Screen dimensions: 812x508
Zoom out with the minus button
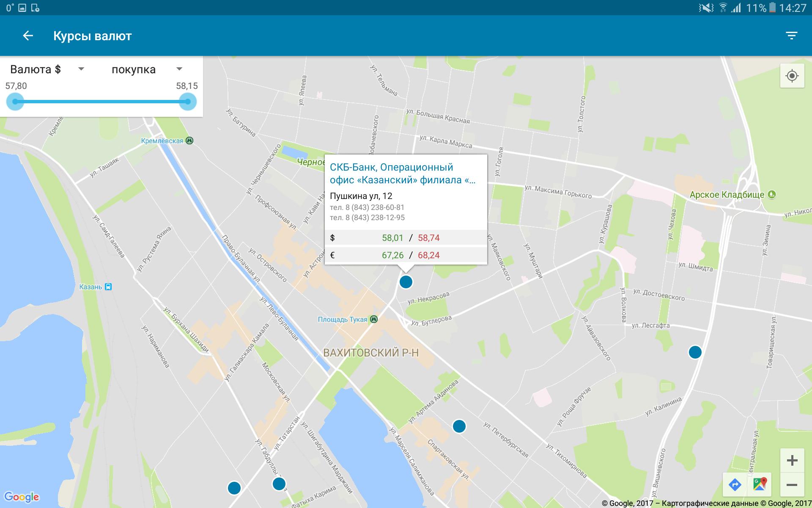coord(792,485)
